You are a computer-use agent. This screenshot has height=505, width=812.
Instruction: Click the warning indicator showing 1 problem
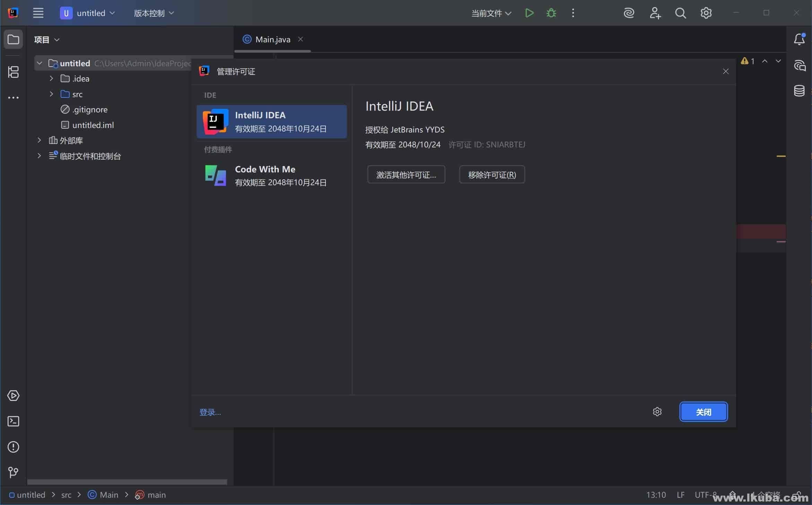pyautogui.click(x=748, y=61)
